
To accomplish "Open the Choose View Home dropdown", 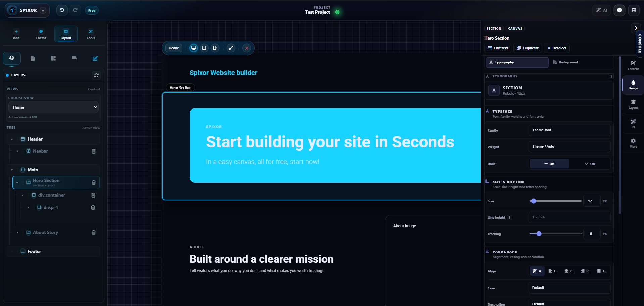I will tap(54, 107).
